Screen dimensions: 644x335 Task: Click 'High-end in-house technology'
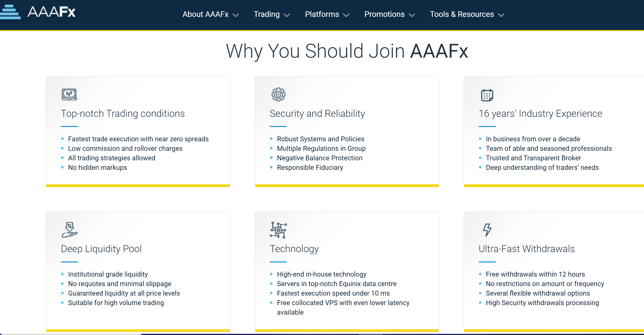321,274
